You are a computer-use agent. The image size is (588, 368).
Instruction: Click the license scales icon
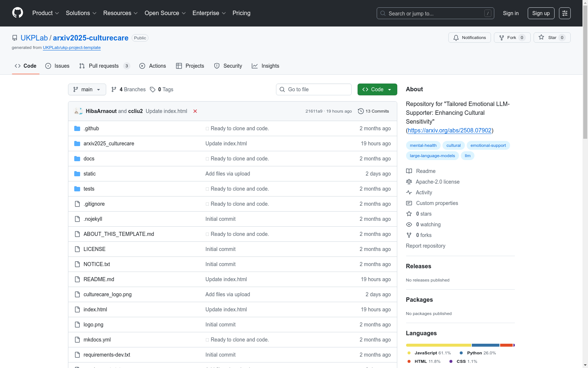click(409, 182)
